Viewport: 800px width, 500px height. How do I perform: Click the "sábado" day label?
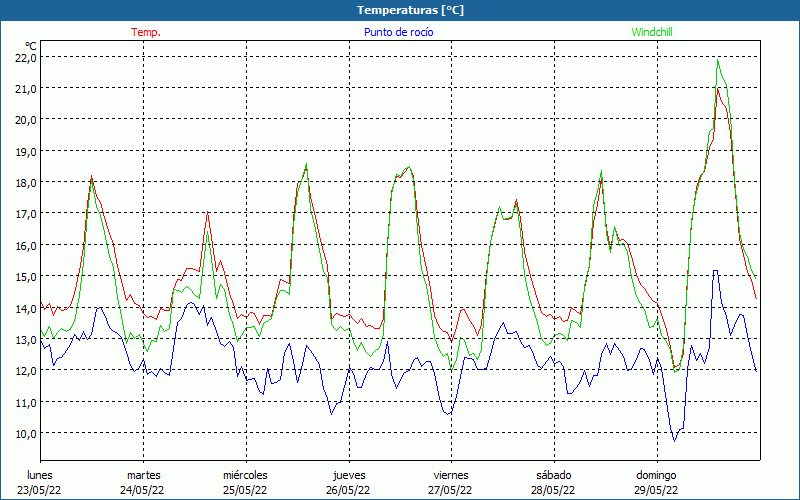point(554,475)
